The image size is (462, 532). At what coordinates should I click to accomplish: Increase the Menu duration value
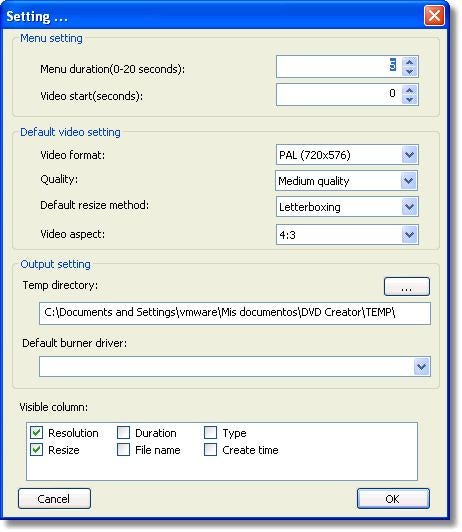409,62
